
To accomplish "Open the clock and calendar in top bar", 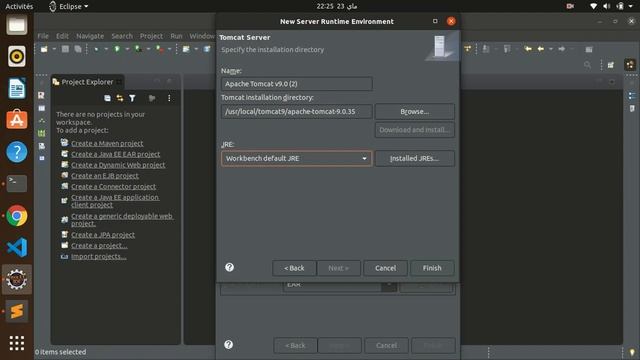I will pos(337,6).
